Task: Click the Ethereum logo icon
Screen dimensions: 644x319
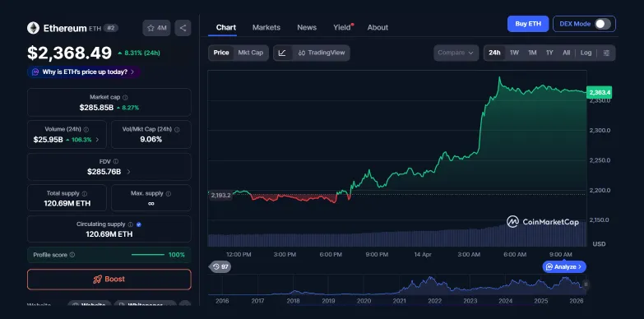Action: click(x=33, y=28)
